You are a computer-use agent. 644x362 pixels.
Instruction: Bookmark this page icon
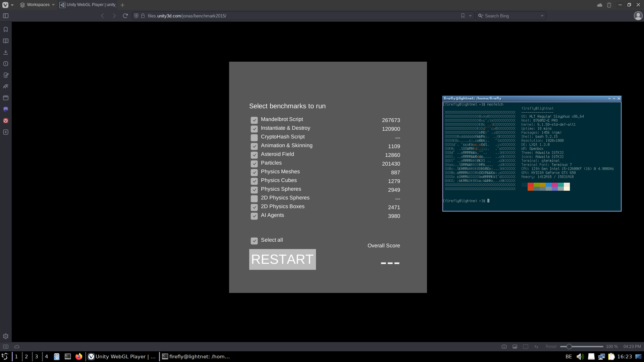click(x=463, y=16)
